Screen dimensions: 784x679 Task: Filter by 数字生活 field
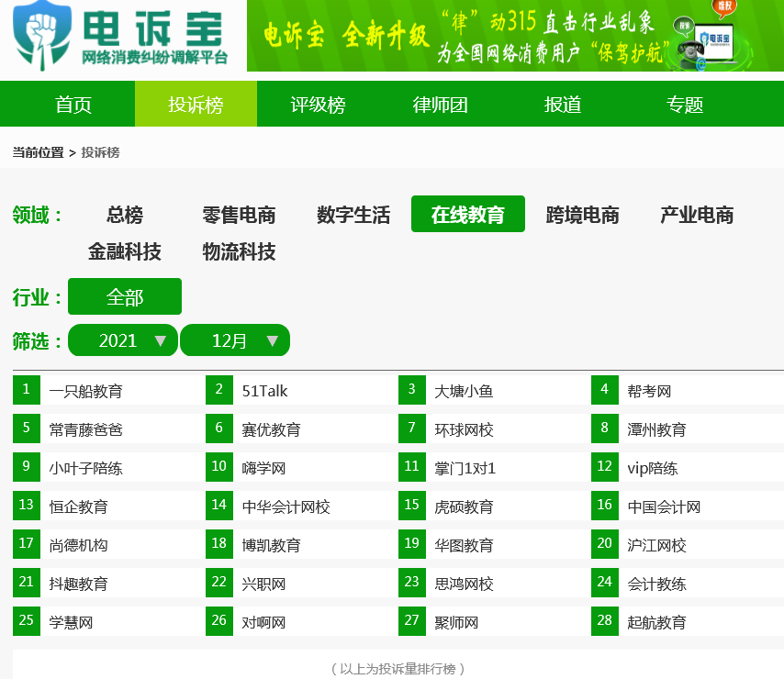point(353,215)
